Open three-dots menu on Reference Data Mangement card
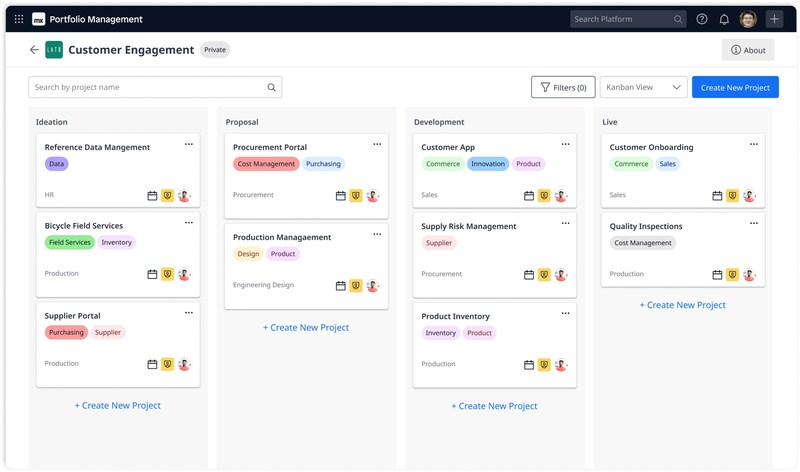Viewport: 800px width, 472px height. (189, 145)
